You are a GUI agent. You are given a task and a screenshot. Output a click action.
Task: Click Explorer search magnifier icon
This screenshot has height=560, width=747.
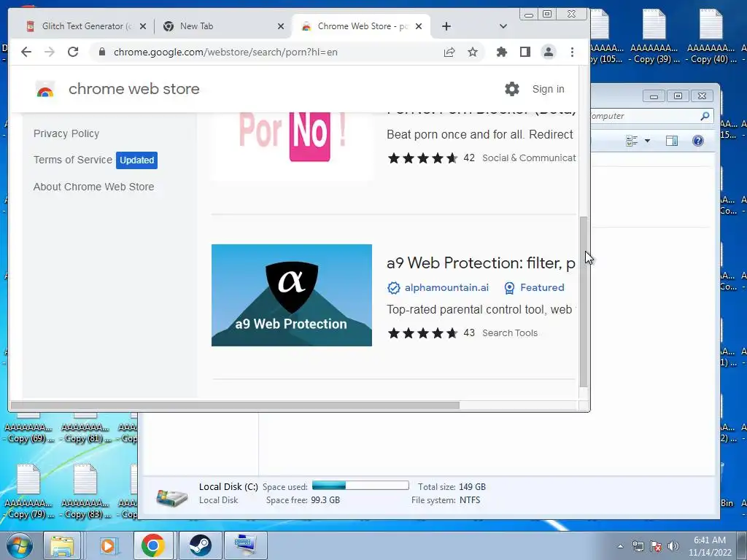(x=705, y=116)
